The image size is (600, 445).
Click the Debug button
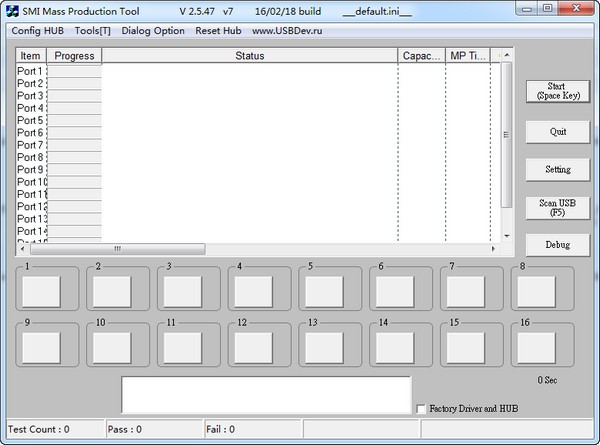[557, 245]
